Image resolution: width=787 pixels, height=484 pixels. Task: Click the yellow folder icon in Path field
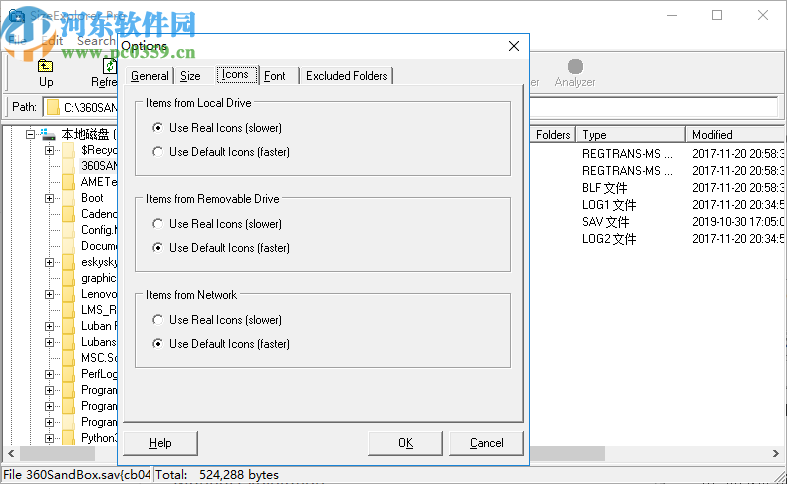coord(53,107)
